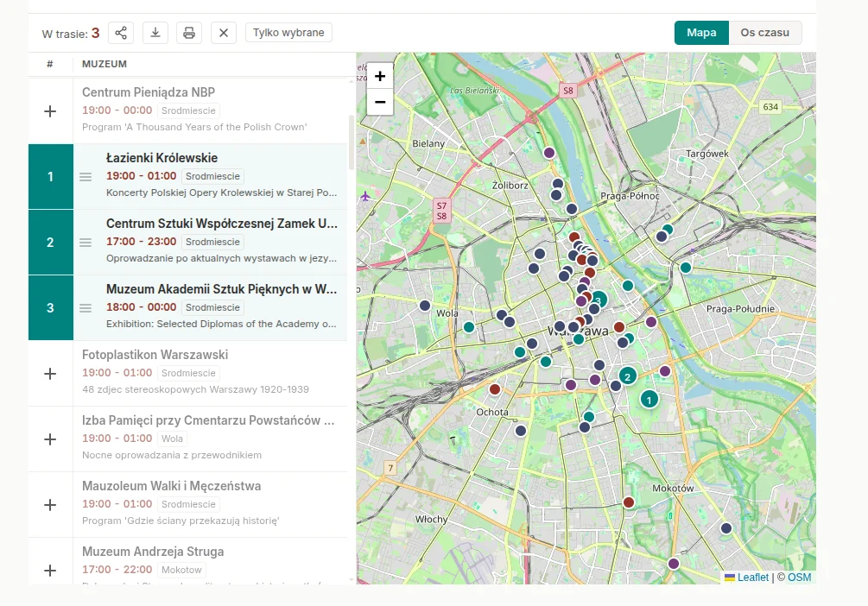Image resolution: width=868 pixels, height=606 pixels.
Task: Zoom out on the map
Action: tap(379, 102)
